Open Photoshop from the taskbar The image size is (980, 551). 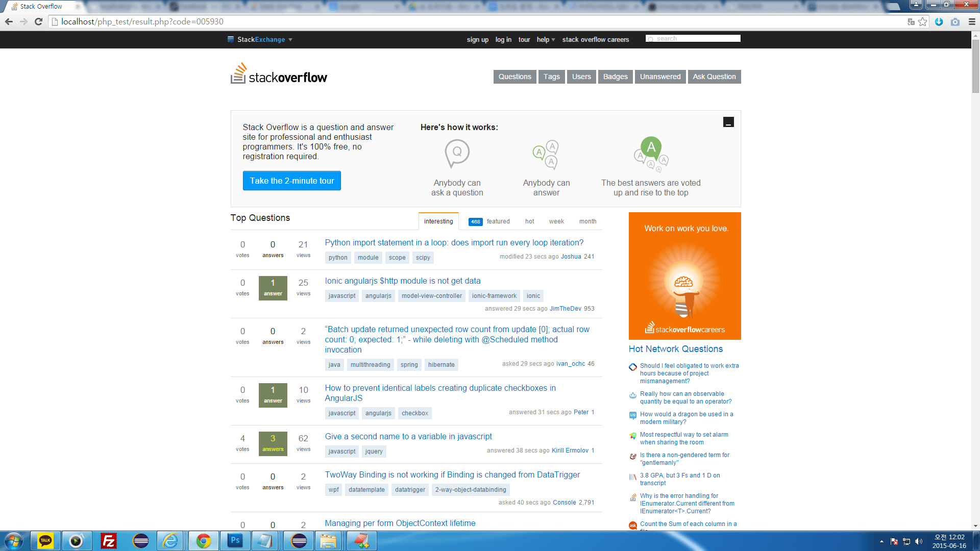(x=235, y=541)
